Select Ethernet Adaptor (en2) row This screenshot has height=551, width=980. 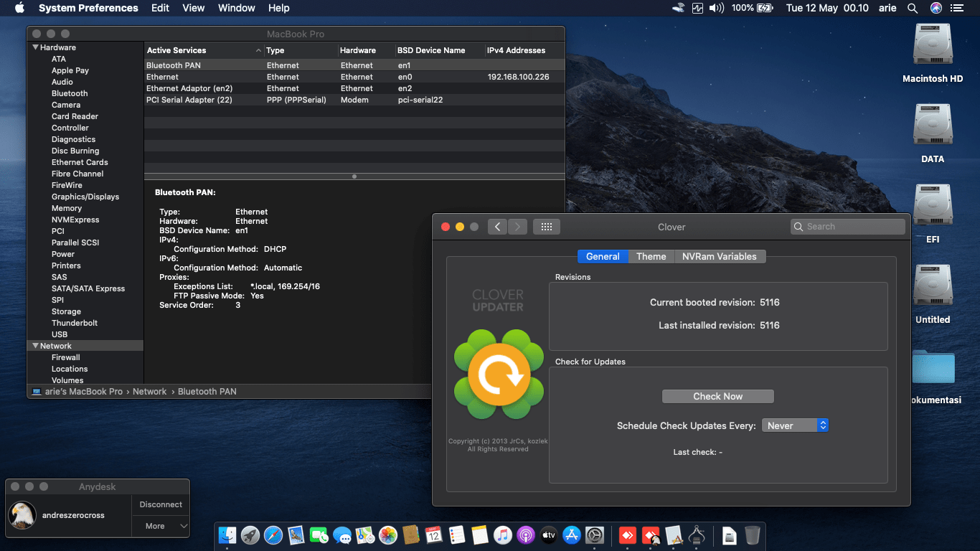354,88
